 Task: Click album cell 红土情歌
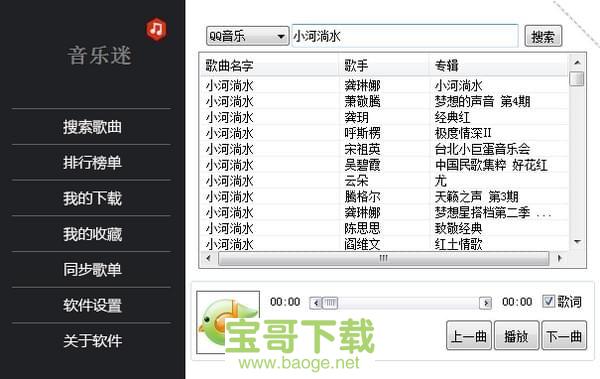(458, 244)
